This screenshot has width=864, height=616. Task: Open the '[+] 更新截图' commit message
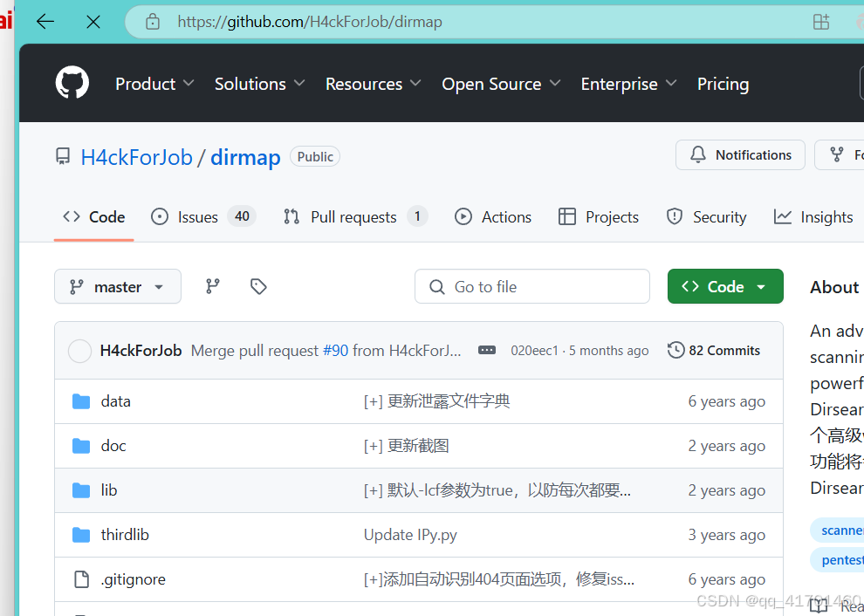tap(407, 447)
